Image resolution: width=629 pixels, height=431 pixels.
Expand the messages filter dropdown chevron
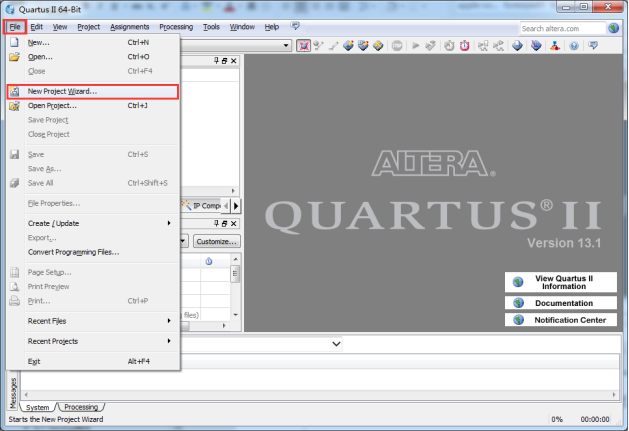coord(336,344)
